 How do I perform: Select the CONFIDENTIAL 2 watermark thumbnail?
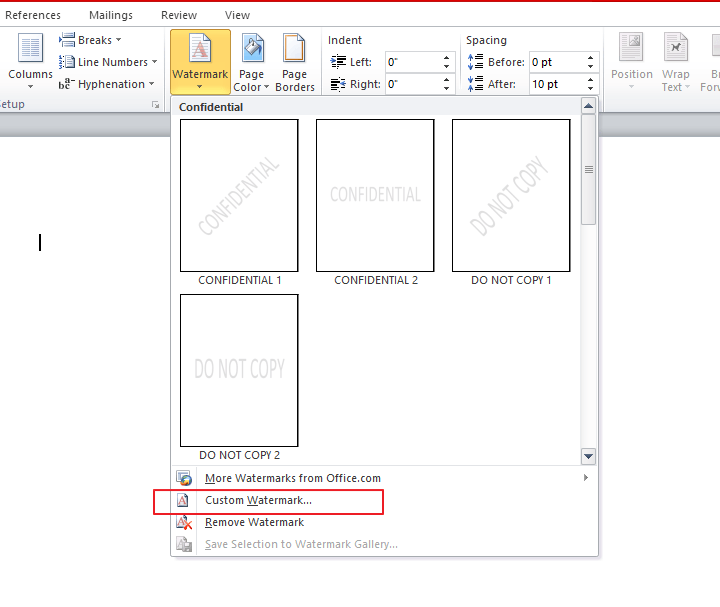coord(375,196)
